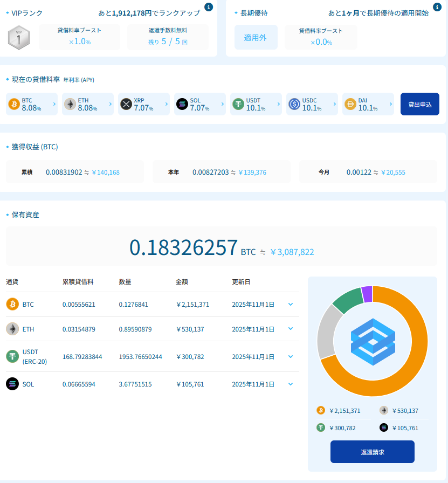
Task: Click the BTC coin icon in holdings table
Action: (x=12, y=305)
